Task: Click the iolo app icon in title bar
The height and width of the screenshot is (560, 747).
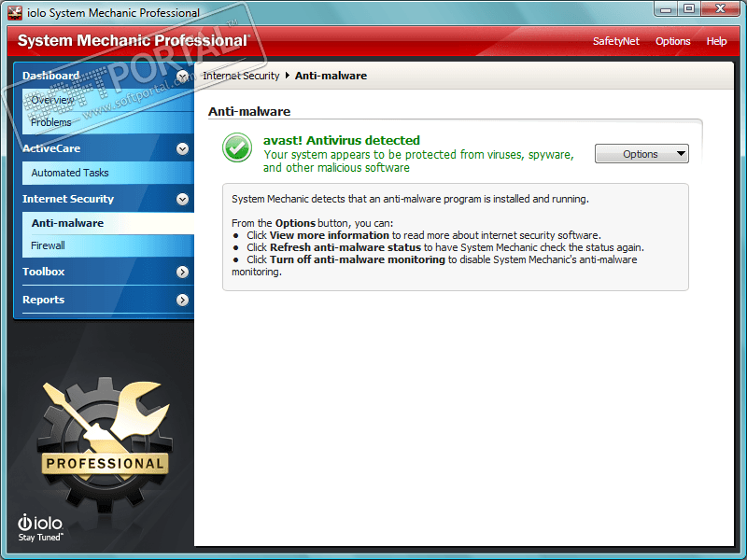Action: (15, 12)
